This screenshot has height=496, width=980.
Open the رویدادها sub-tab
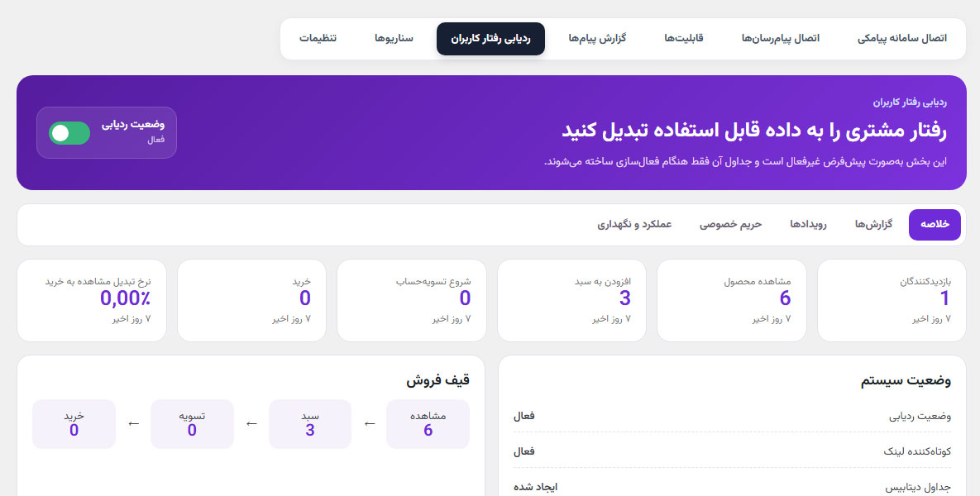[x=808, y=224]
